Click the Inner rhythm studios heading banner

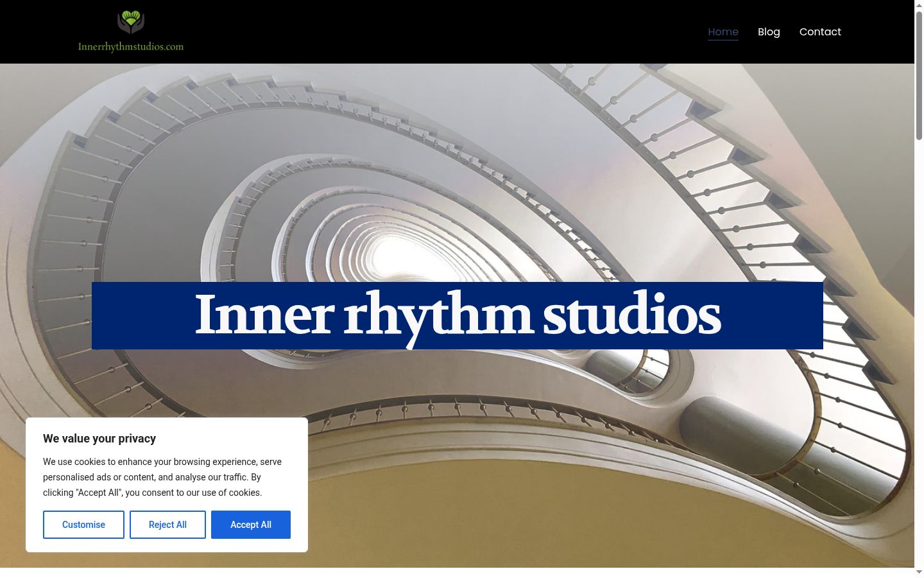coord(458,315)
